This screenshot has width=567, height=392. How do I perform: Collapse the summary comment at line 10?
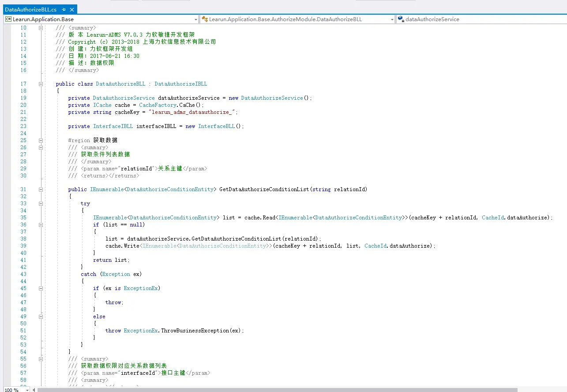pos(41,28)
